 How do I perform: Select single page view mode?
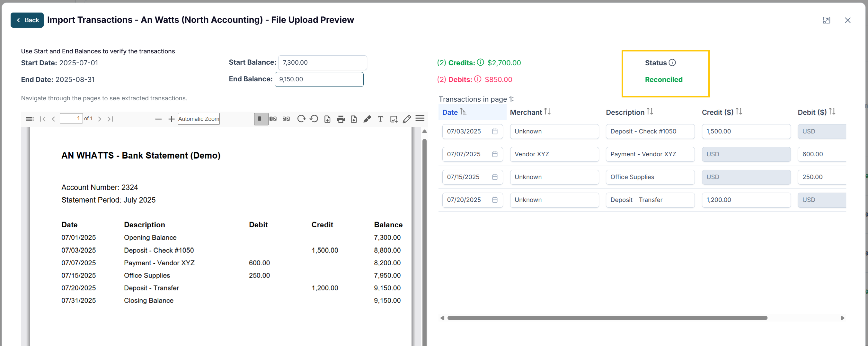click(261, 119)
